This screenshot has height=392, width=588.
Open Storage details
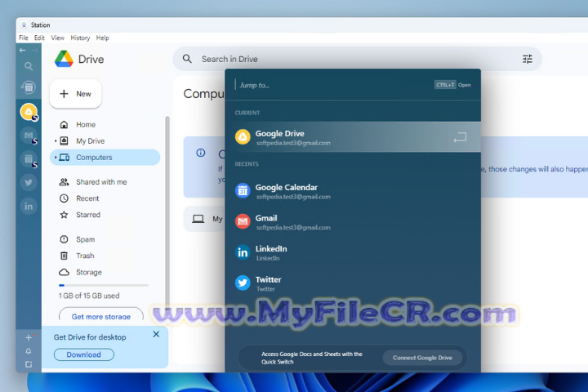105,272
